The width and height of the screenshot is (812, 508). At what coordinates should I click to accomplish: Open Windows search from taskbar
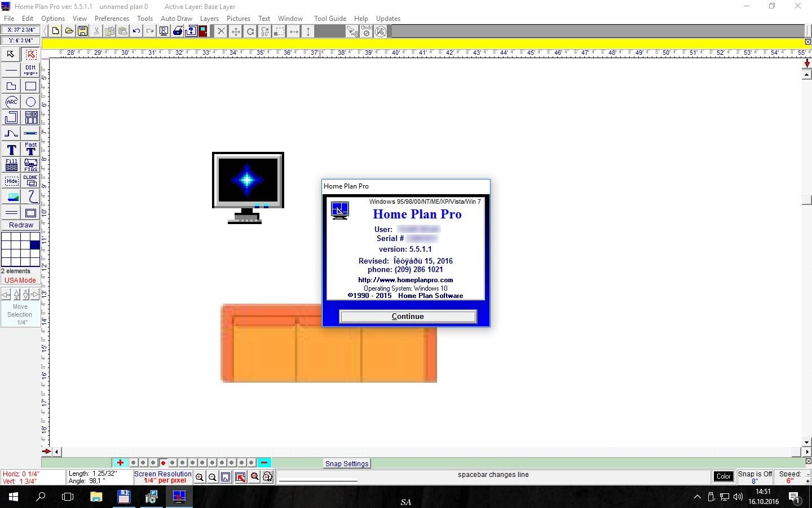coord(41,497)
